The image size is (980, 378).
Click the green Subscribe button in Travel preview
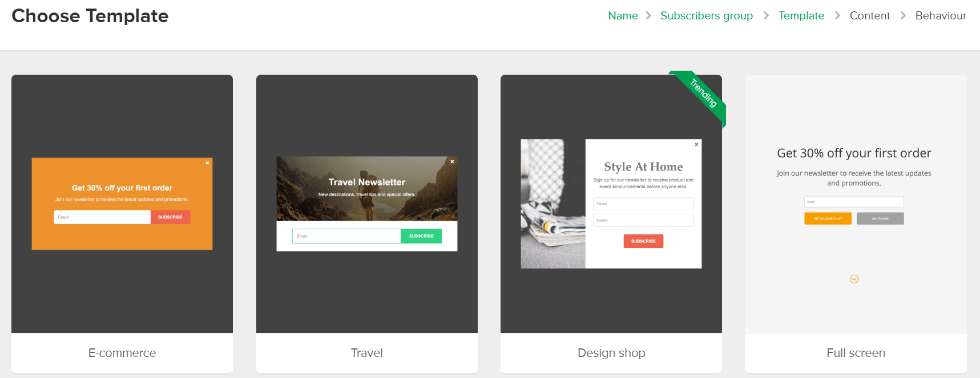pyautogui.click(x=421, y=236)
